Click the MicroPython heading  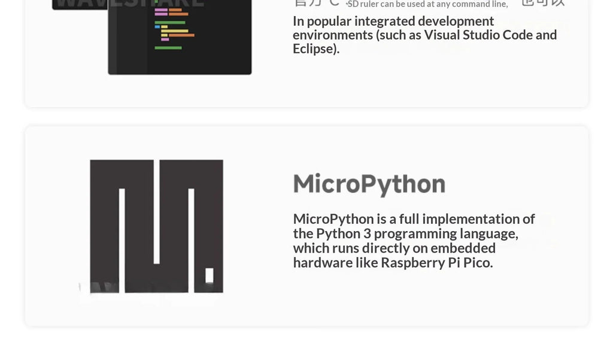coord(369,184)
